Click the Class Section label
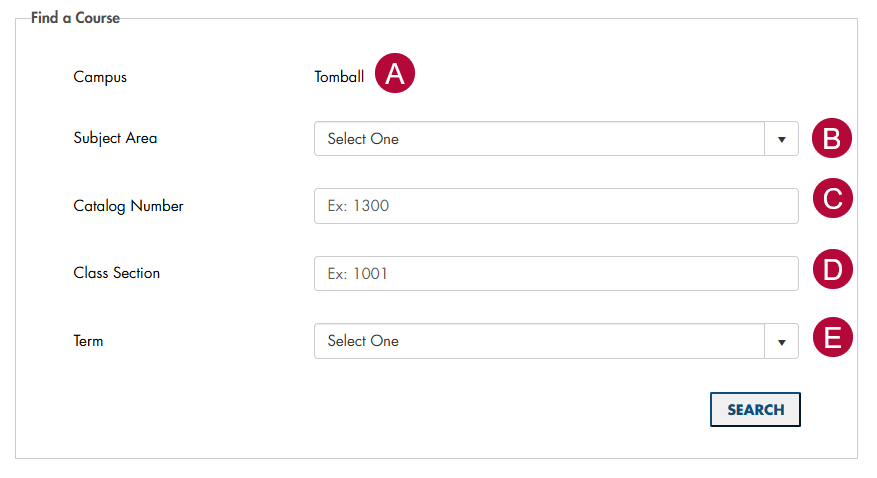This screenshot has width=877, height=478. pos(116,273)
